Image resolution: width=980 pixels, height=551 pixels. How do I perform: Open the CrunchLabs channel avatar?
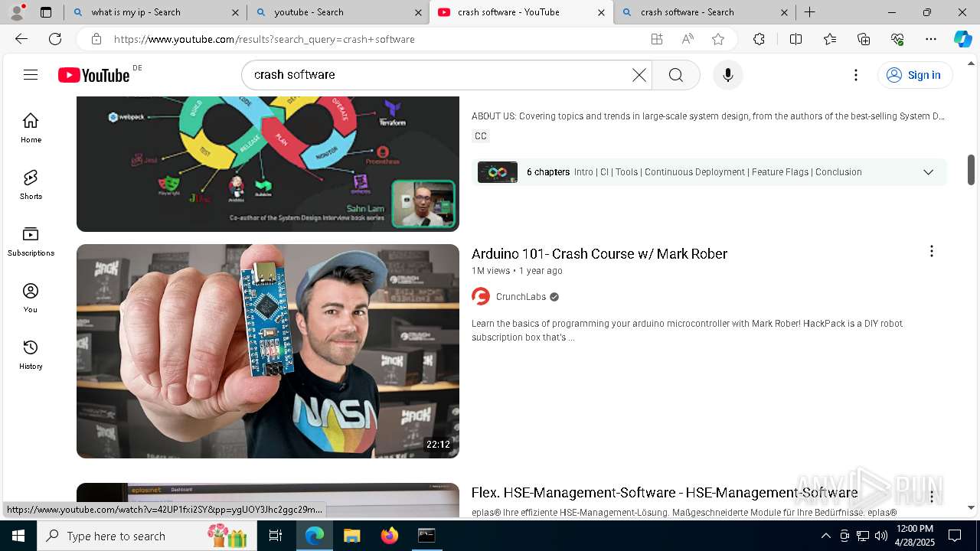click(x=481, y=296)
